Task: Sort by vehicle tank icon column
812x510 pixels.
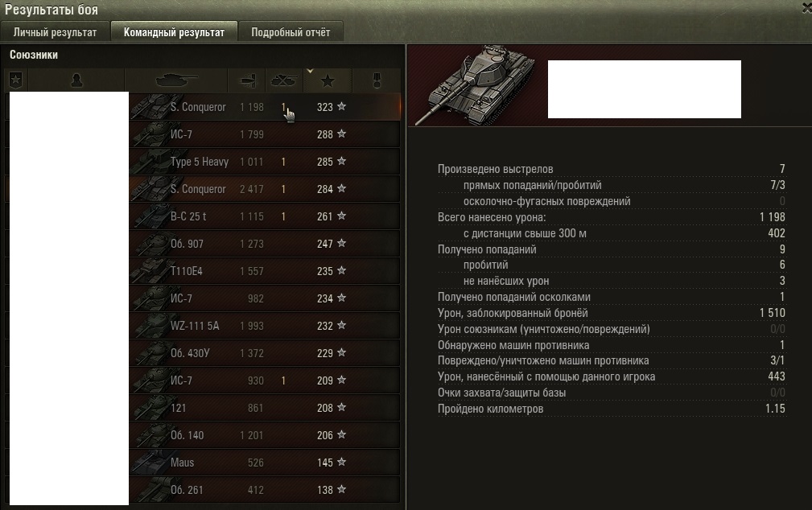Action: click(176, 80)
